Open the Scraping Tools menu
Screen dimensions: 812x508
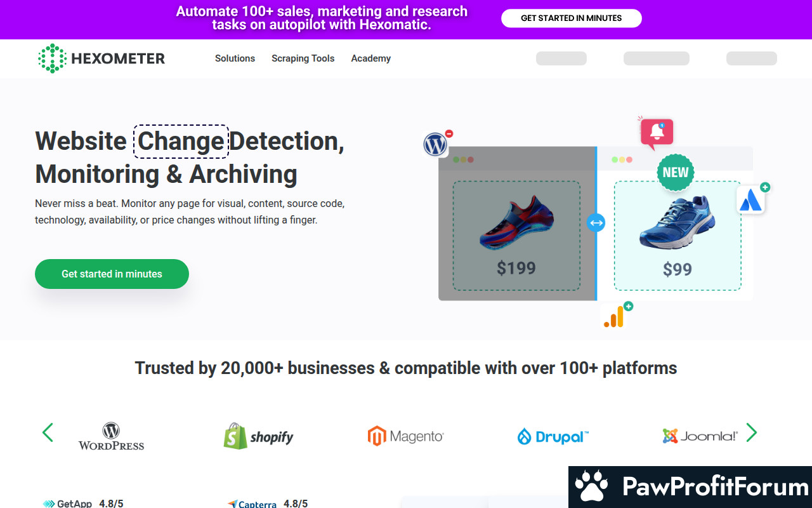click(x=303, y=58)
